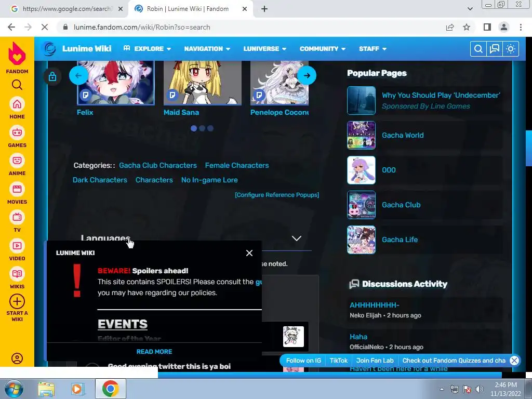Click the Lunime Wiki logo icon
Screen dimensions: 532x399
[x=49, y=48]
